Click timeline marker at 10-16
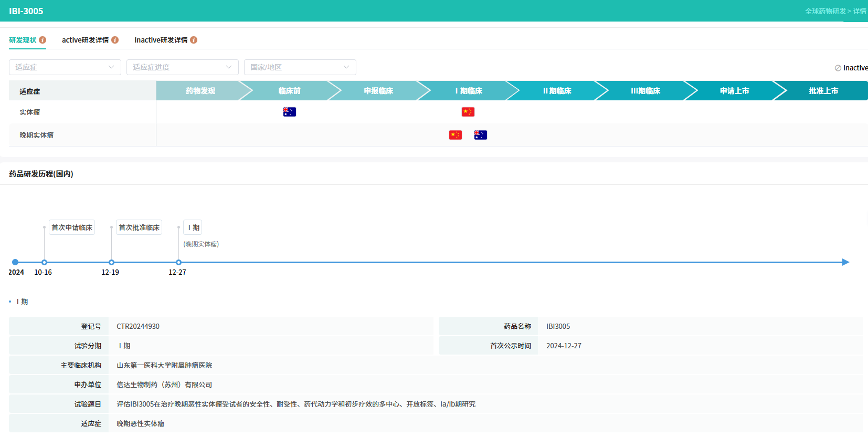This screenshot has height=436, width=868. (x=44, y=262)
